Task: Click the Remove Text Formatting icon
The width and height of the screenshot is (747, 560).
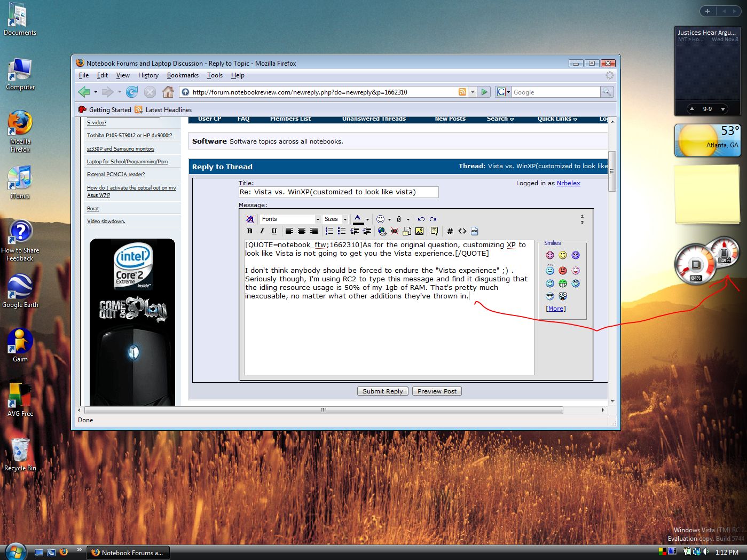Action: (249, 219)
